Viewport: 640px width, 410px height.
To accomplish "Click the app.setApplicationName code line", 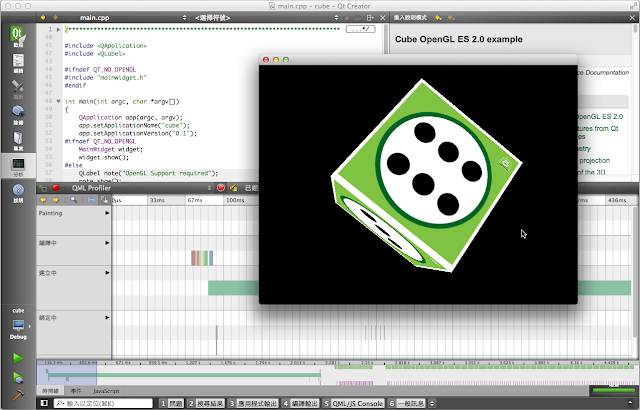I will pyautogui.click(x=134, y=125).
